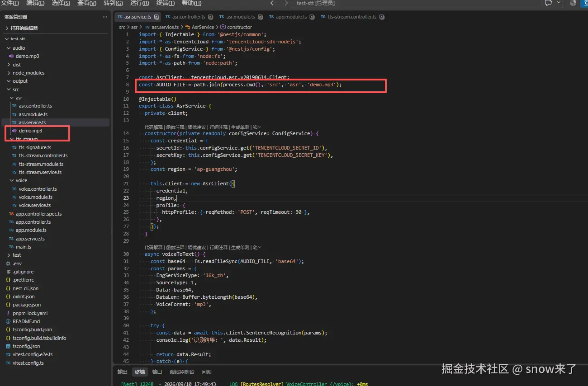Switch to the asr.module.ts tab
This screenshot has width=588, height=386.
tap(241, 17)
